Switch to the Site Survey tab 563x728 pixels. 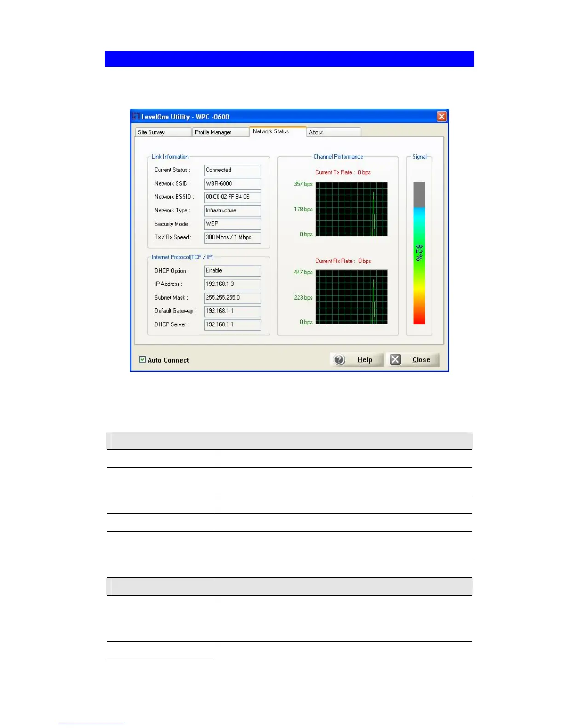coord(163,132)
